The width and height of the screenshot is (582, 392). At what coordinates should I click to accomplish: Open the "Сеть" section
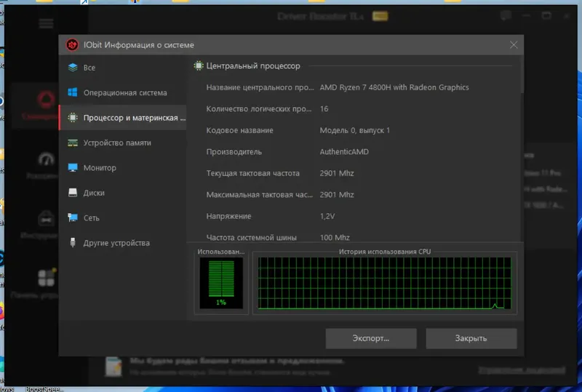coord(122,218)
